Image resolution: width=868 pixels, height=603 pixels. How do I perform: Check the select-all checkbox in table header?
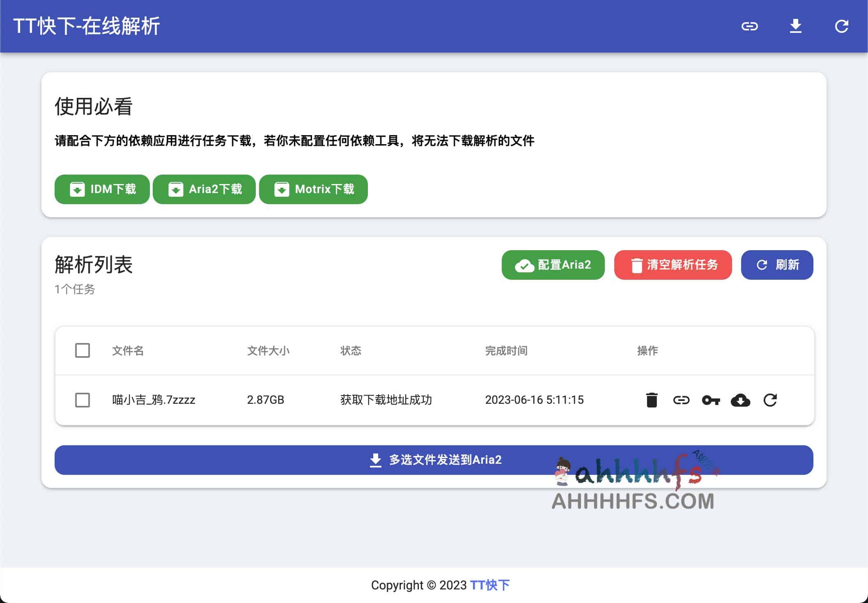click(x=82, y=350)
